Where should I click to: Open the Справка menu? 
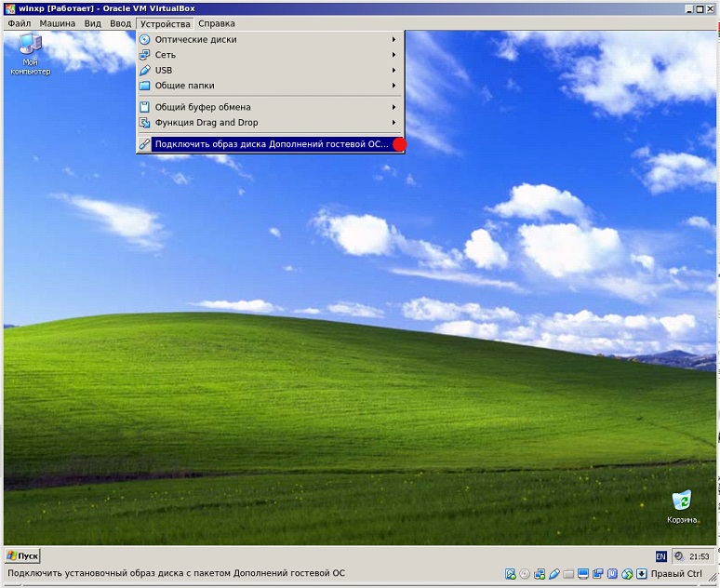point(216,23)
